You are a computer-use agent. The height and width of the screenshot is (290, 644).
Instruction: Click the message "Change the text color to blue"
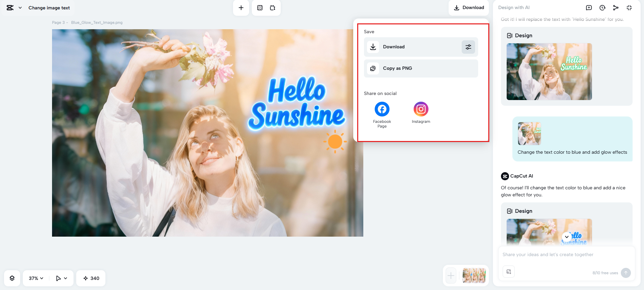coord(572,152)
